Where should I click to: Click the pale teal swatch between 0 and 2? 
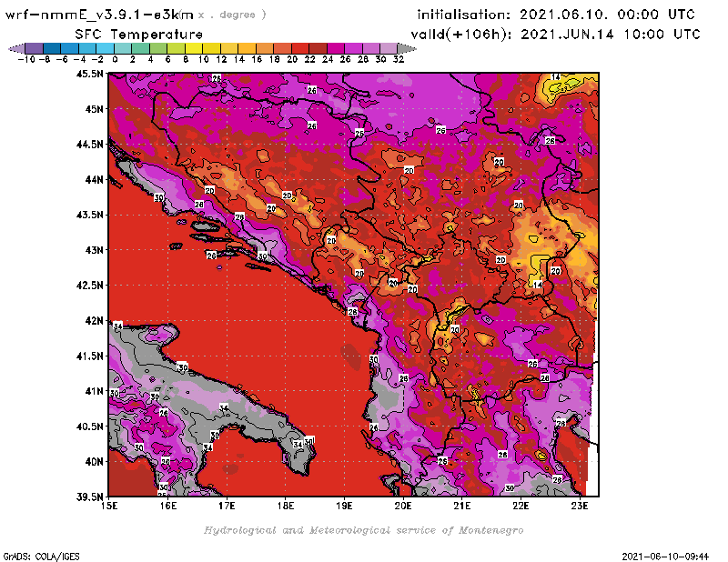[123, 48]
